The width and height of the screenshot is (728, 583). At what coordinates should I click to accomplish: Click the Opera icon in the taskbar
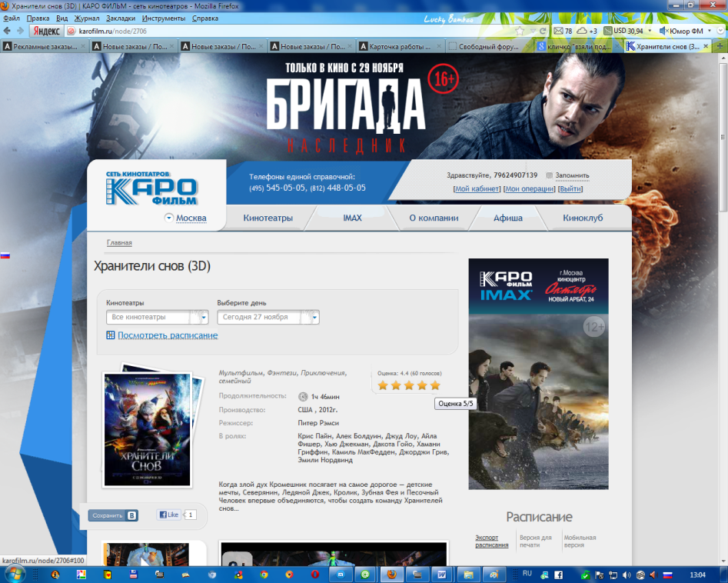[x=314, y=575]
